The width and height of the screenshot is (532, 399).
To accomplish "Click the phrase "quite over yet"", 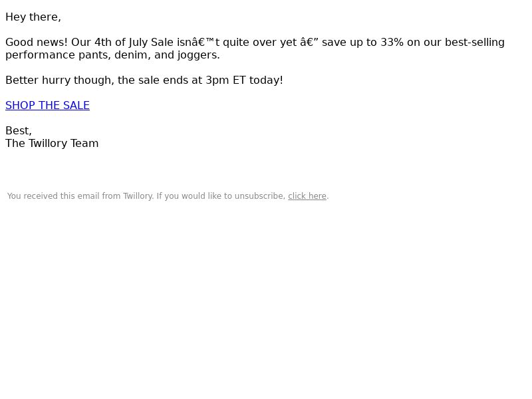I will coord(260,43).
